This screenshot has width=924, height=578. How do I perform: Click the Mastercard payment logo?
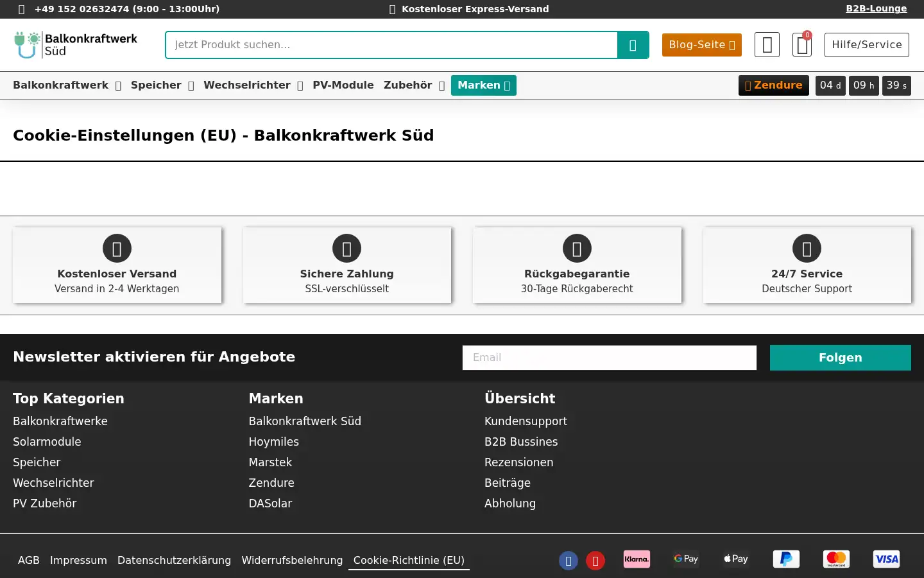836,559
